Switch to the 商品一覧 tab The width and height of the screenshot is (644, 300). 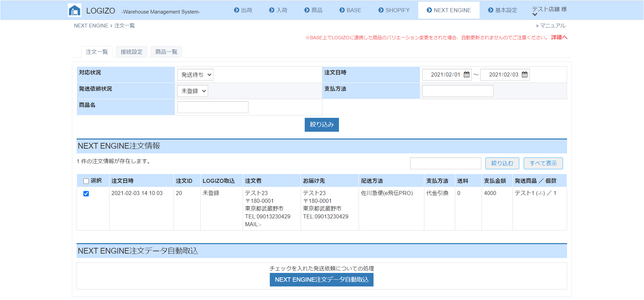166,52
